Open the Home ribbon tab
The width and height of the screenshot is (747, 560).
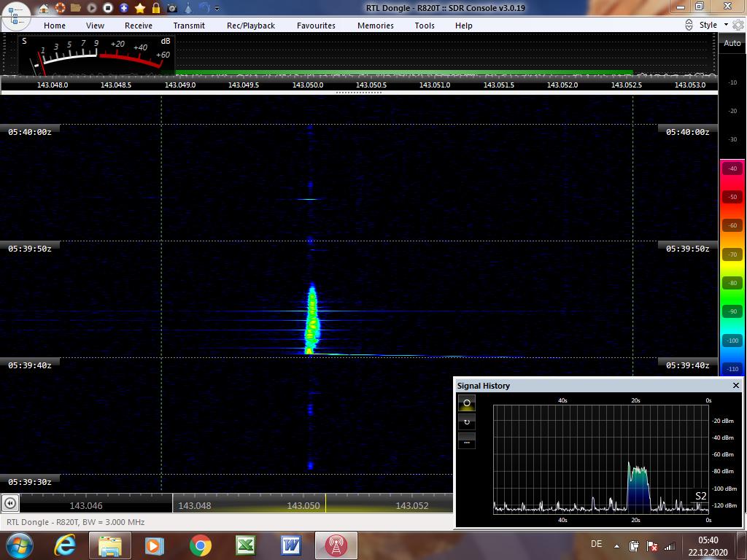pos(55,26)
